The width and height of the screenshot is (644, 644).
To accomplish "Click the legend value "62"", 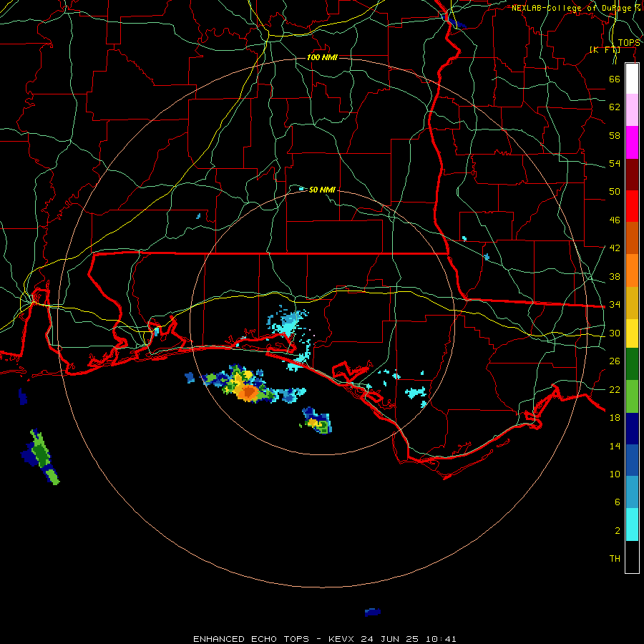I will [x=615, y=107].
